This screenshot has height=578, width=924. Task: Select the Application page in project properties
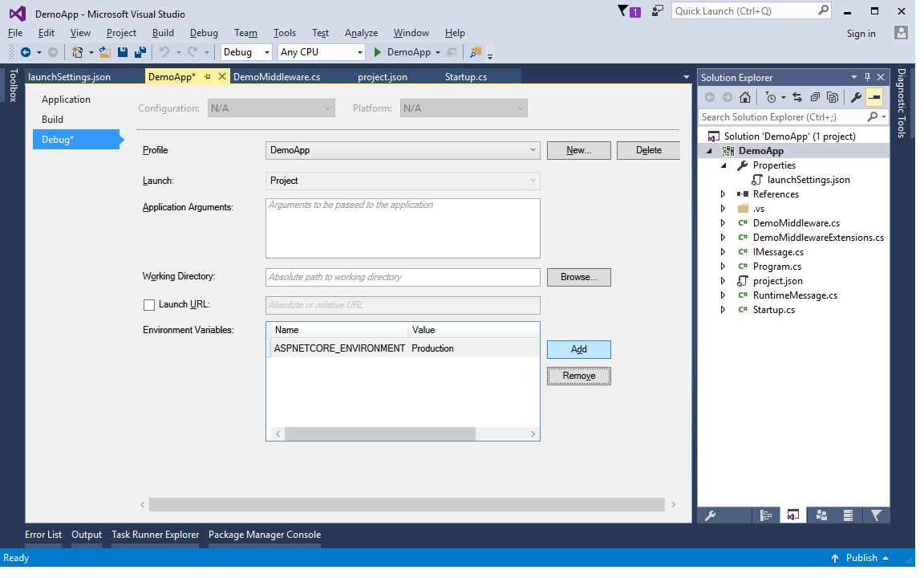[66, 100]
